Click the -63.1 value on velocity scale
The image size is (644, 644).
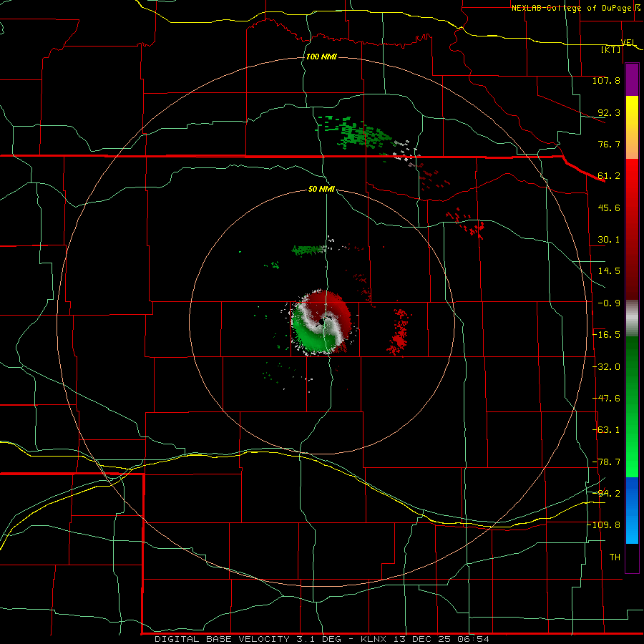[606, 430]
